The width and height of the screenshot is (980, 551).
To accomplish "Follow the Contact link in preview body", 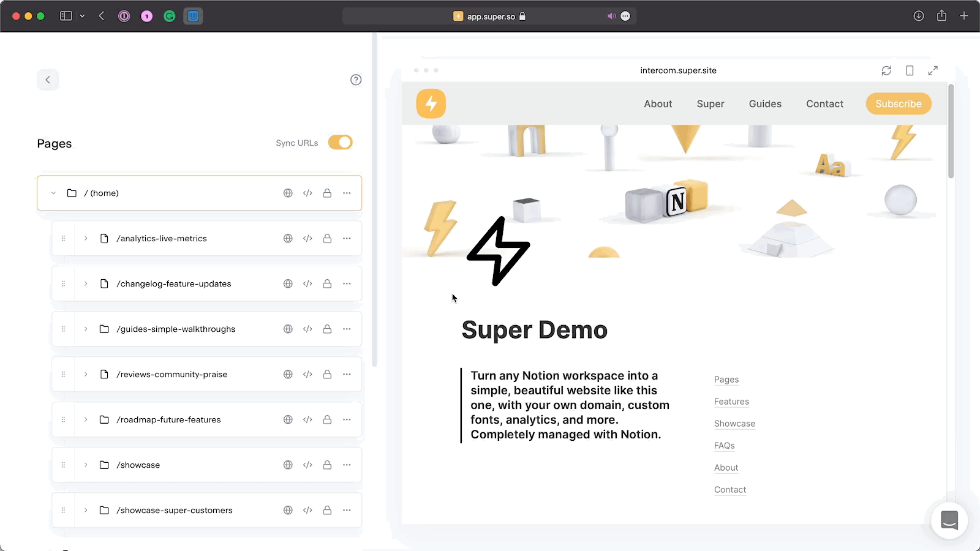I will pos(730,490).
